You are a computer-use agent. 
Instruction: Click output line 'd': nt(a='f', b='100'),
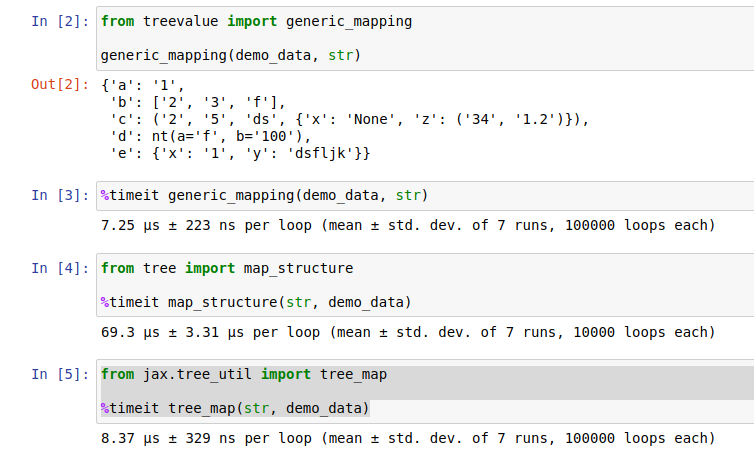[x=211, y=137]
